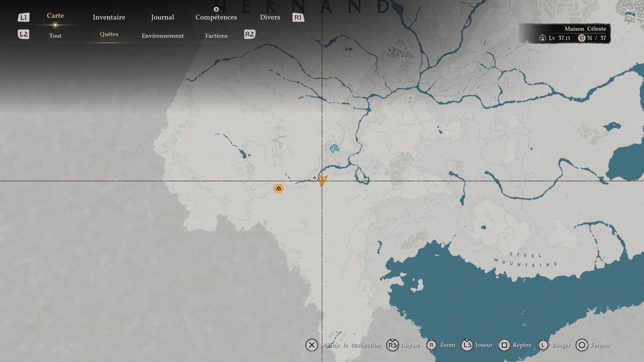644x362 pixels.
Task: Click the Circle button icon for Fermer
Action: tap(582, 345)
